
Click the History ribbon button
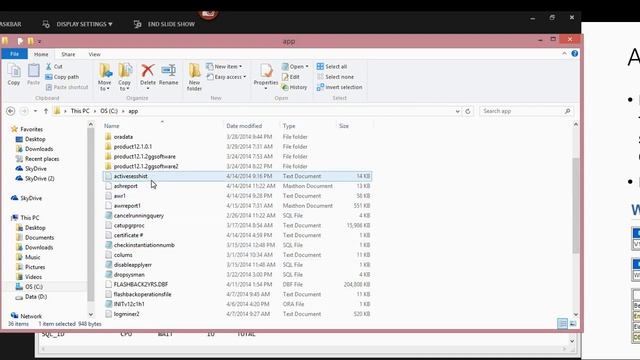(294, 87)
